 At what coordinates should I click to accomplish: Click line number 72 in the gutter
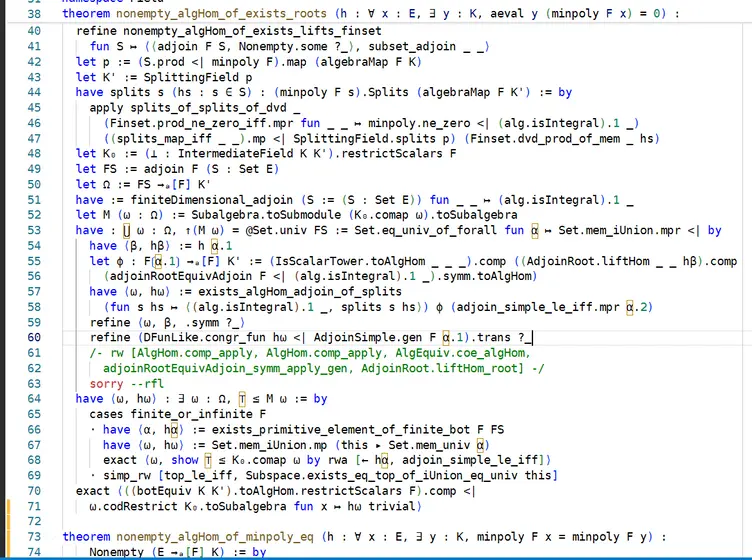click(x=34, y=521)
